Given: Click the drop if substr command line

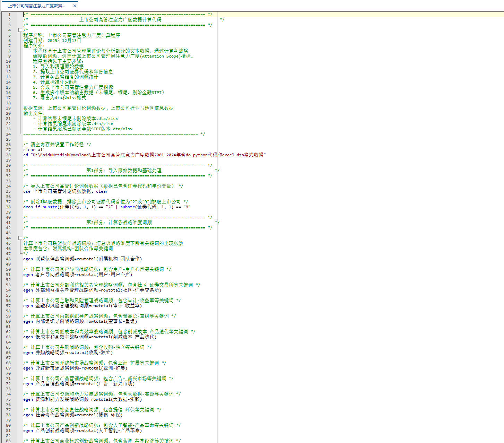Looking at the screenshot, I should (107, 207).
